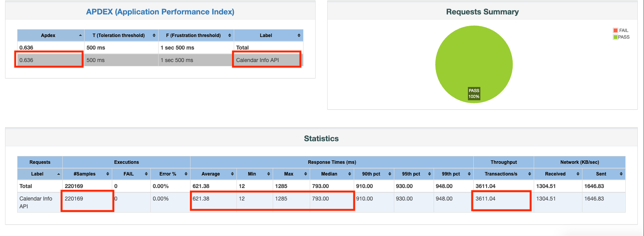Sort Statistics by FAIL count
This screenshot has height=236, width=644.
131,174
